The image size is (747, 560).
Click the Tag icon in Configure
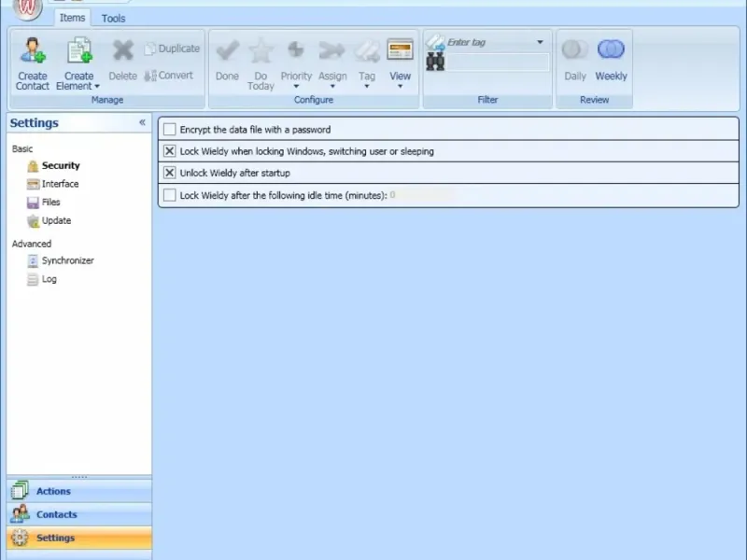[x=367, y=51]
